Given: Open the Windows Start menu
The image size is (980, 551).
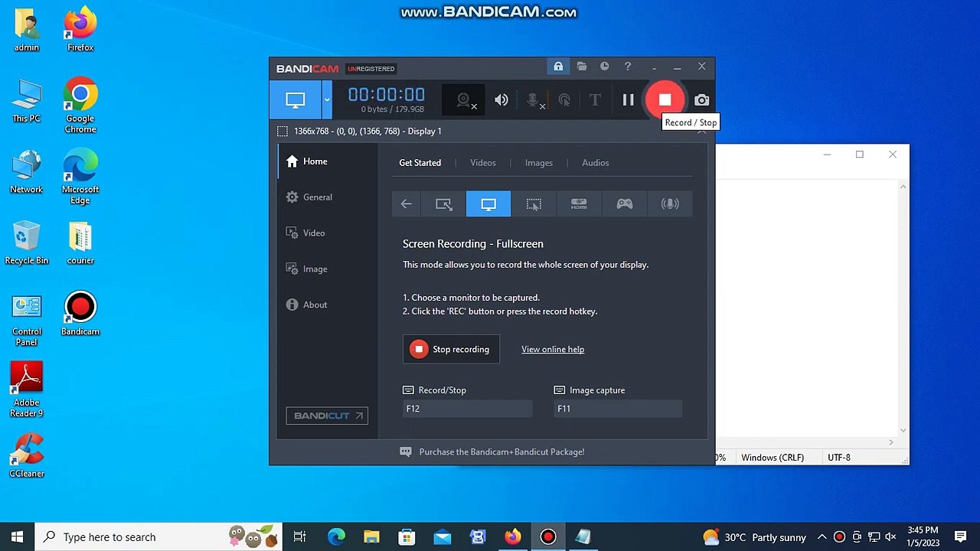Looking at the screenshot, I should pyautogui.click(x=18, y=537).
